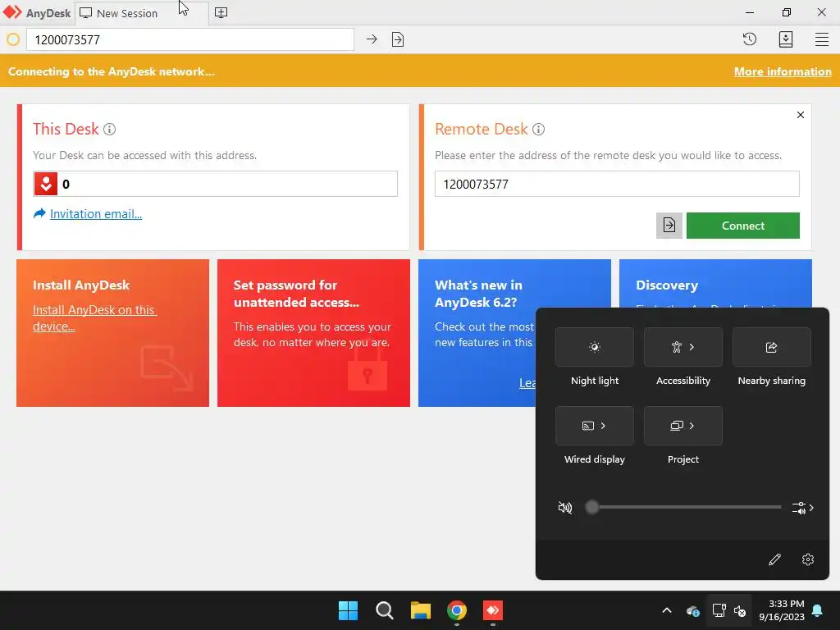840x630 pixels.
Task: Open File Explorer from taskbar
Action: pyautogui.click(x=421, y=610)
